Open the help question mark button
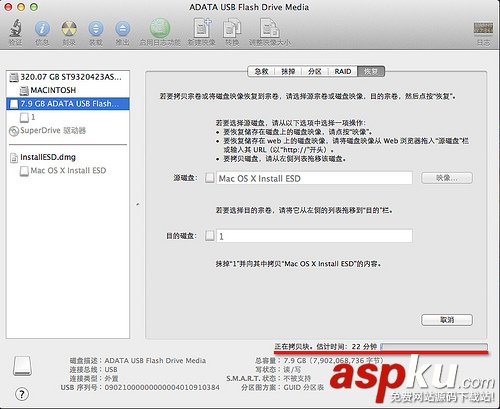This screenshot has width=500, height=409. pos(22,394)
